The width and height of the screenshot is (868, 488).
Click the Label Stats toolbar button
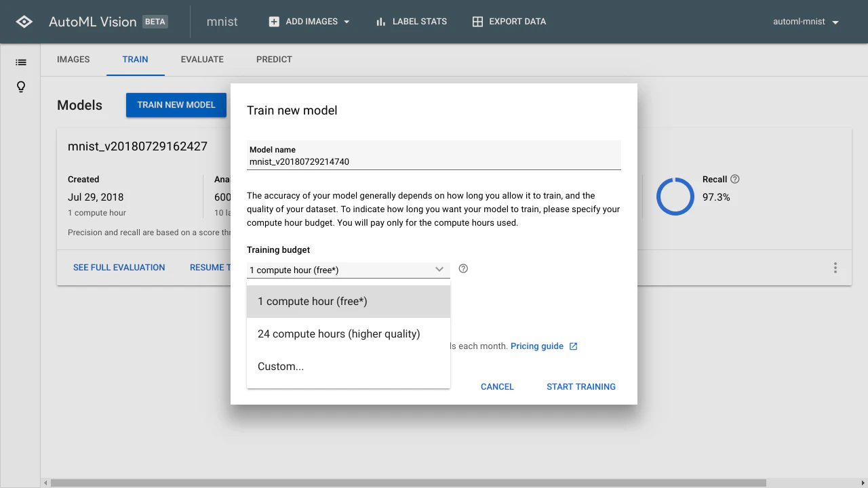[411, 22]
